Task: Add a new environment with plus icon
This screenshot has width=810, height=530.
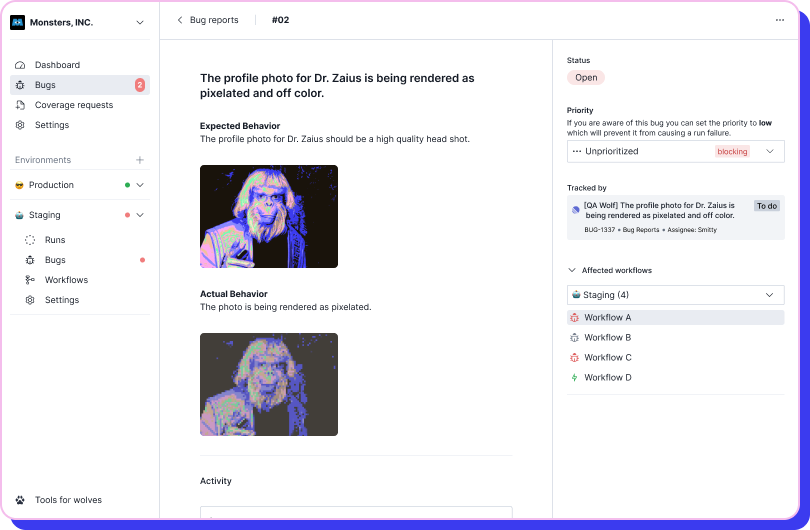Action: tap(140, 160)
